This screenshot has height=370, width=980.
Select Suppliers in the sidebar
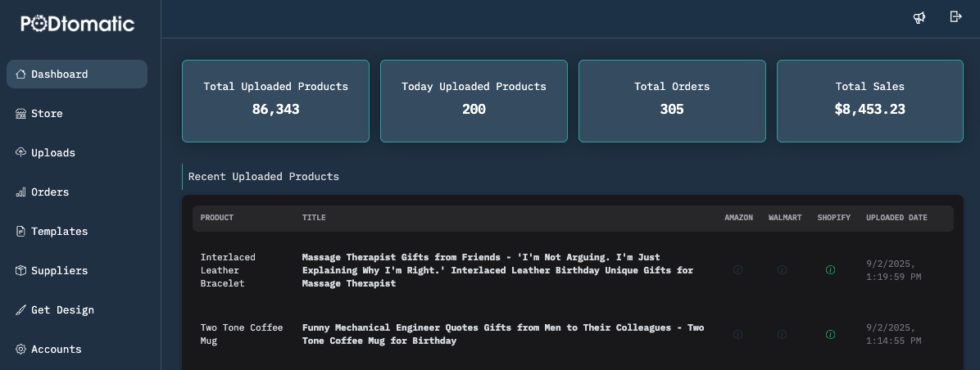[77, 271]
